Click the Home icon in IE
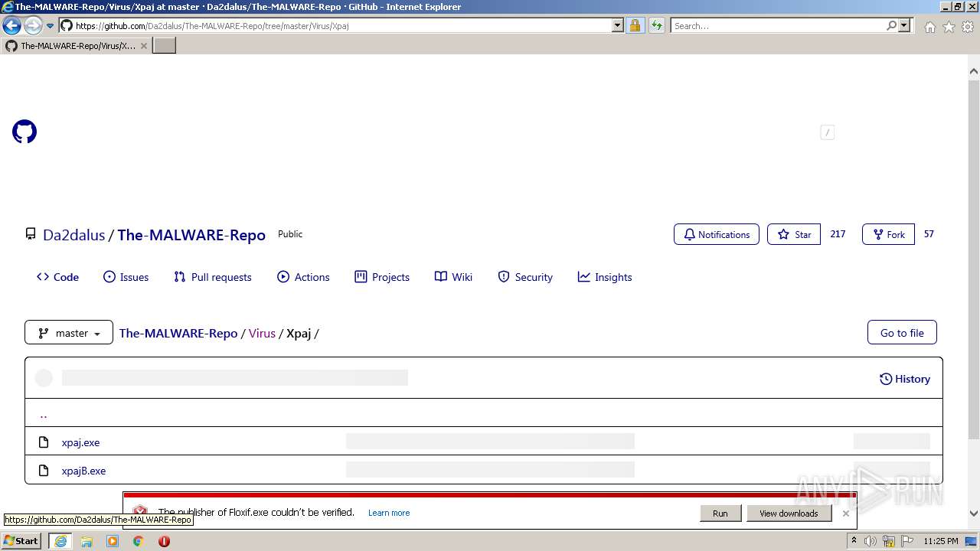The height and width of the screenshot is (551, 980). pyautogui.click(x=929, y=27)
